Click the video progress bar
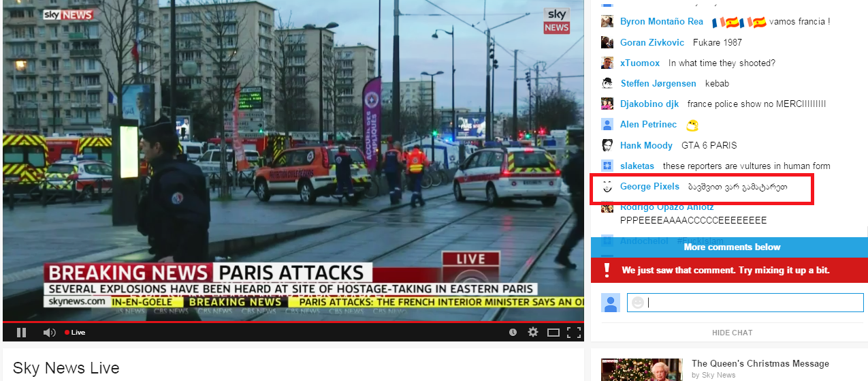868x381 pixels. (293, 322)
